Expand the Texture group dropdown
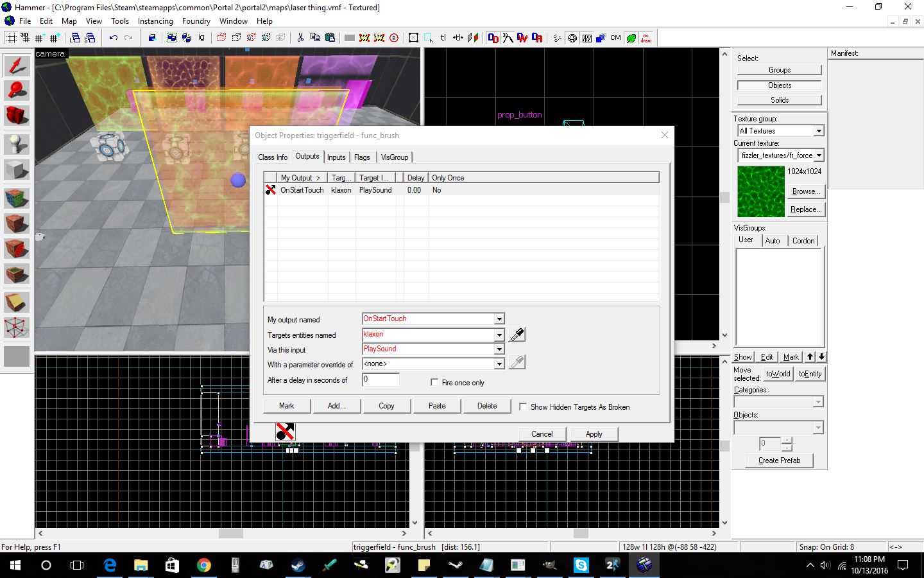This screenshot has width=924, height=578. click(x=819, y=131)
